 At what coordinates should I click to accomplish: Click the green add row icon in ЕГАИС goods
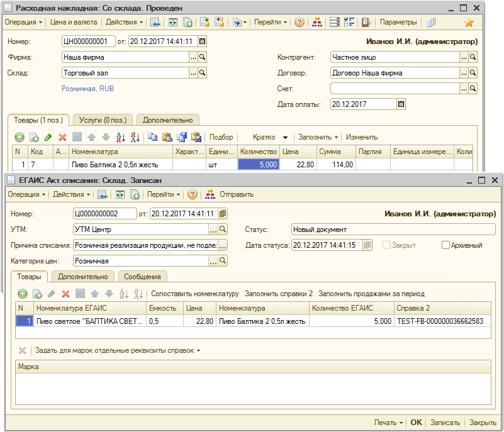point(22,294)
